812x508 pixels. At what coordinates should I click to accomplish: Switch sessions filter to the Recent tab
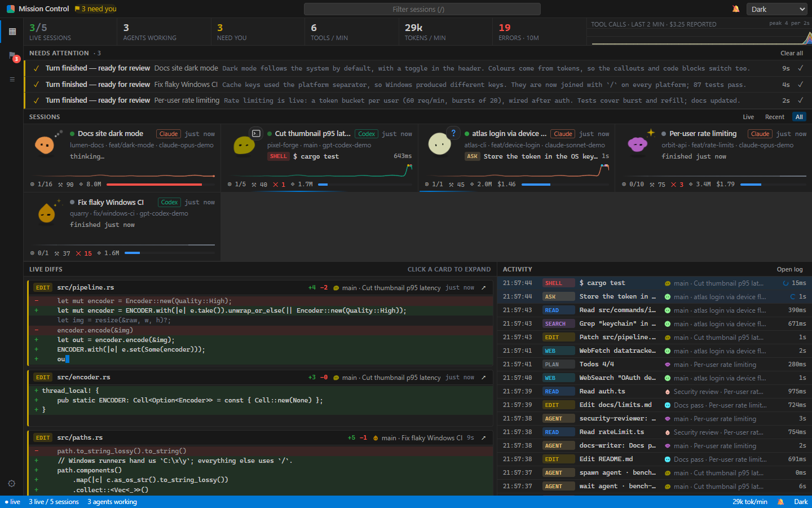point(775,117)
